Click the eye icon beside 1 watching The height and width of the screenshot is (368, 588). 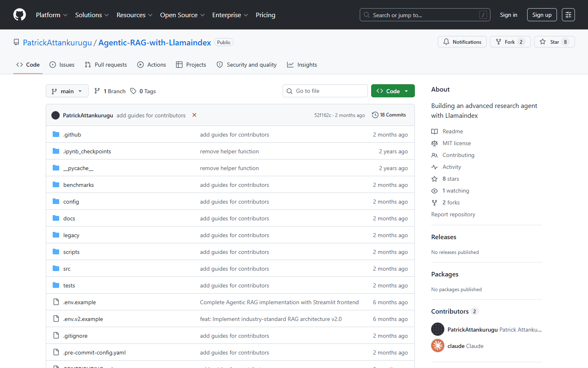tap(434, 191)
